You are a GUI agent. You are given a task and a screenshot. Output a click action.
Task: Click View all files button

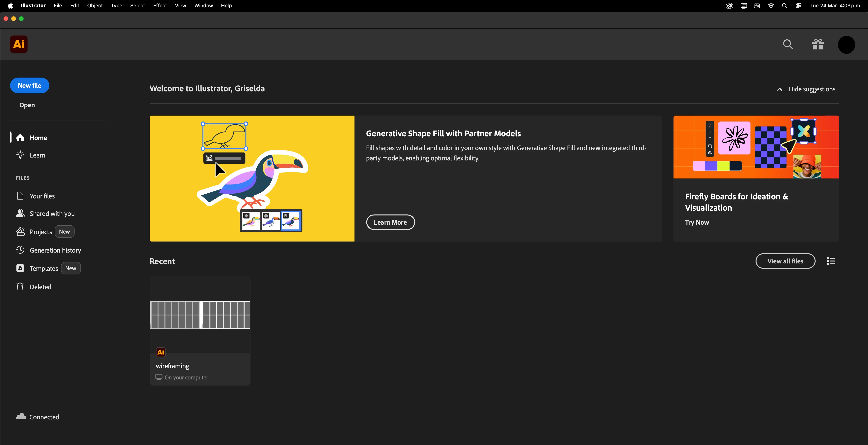(x=785, y=261)
